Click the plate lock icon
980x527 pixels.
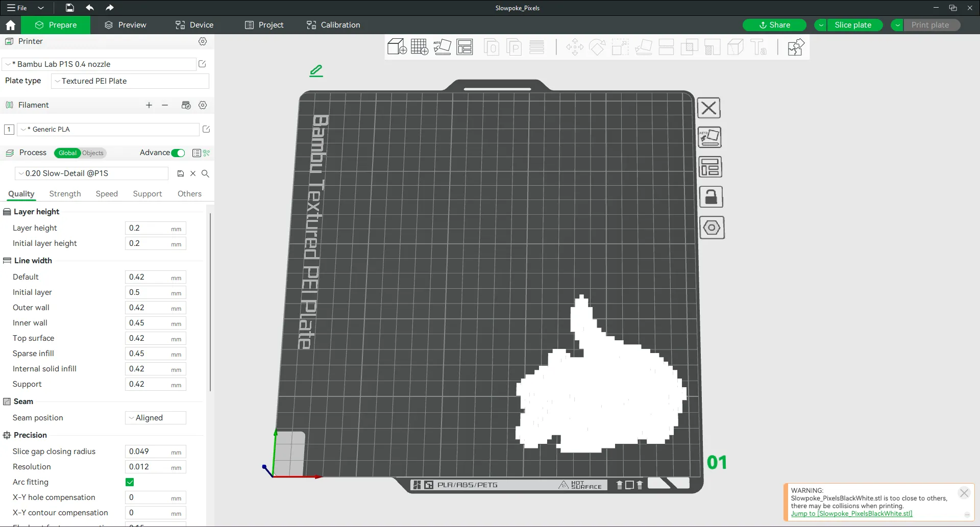710,197
